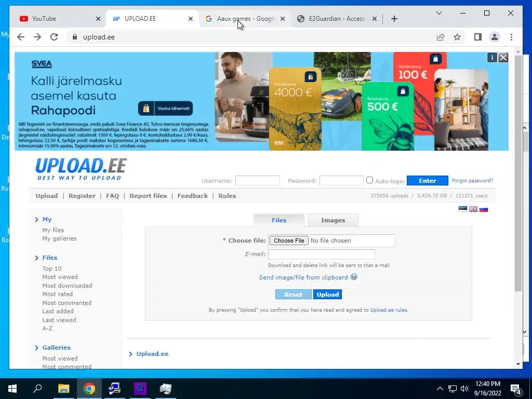Switch site language to English flag
Image resolution: width=532 pixels, height=399 pixels.
pos(473,209)
